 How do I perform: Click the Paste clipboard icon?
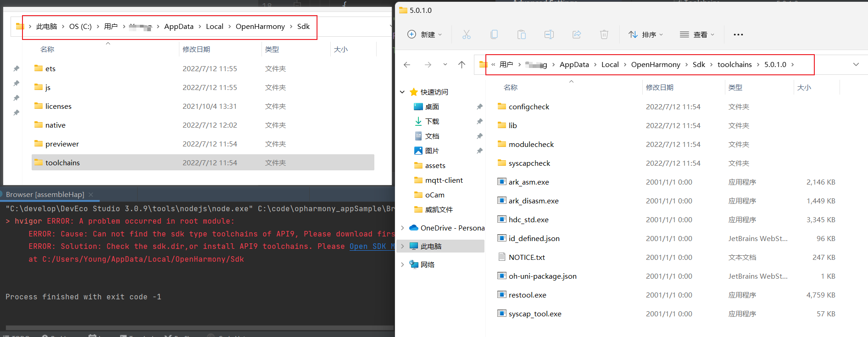coord(522,34)
